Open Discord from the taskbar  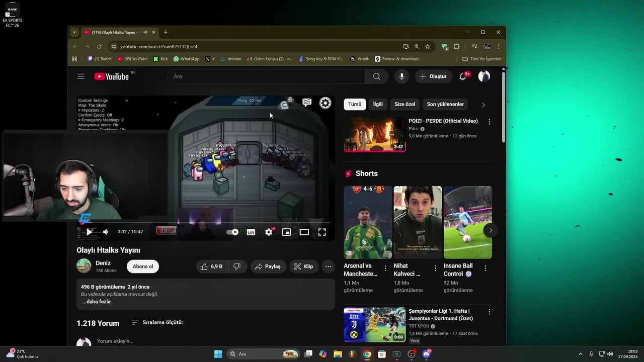click(427, 354)
